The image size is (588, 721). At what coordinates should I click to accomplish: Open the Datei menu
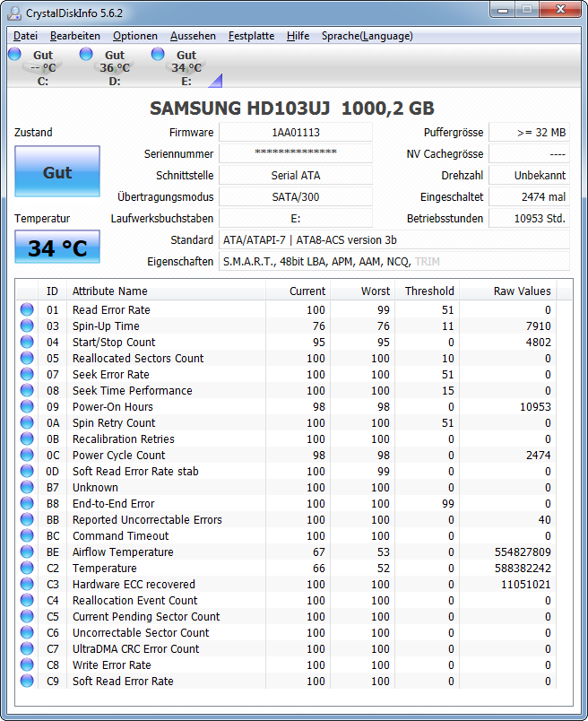point(25,36)
